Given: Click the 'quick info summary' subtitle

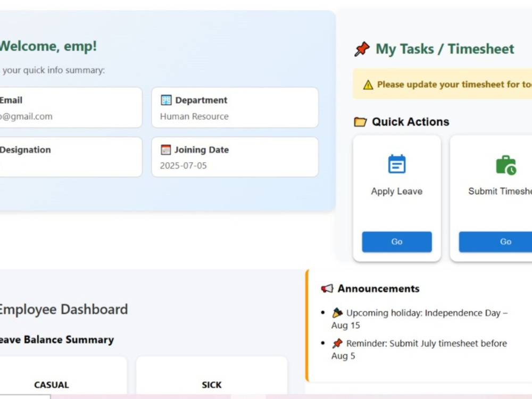Looking at the screenshot, I should click(52, 70).
